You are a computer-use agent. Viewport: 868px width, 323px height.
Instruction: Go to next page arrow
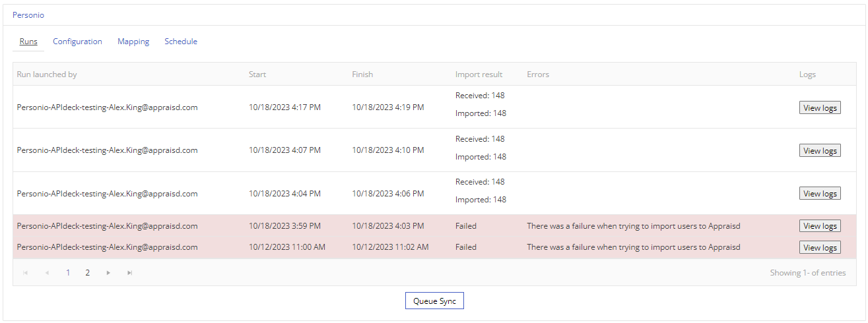pyautogui.click(x=108, y=272)
